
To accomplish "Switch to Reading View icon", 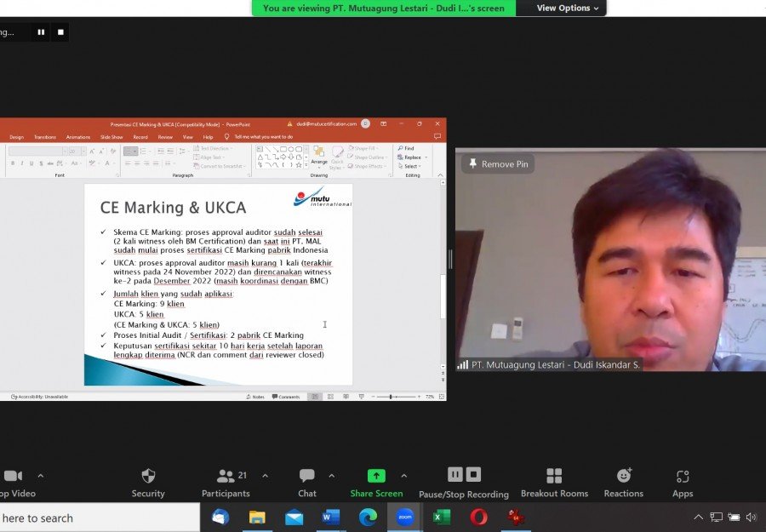I will tap(346, 397).
